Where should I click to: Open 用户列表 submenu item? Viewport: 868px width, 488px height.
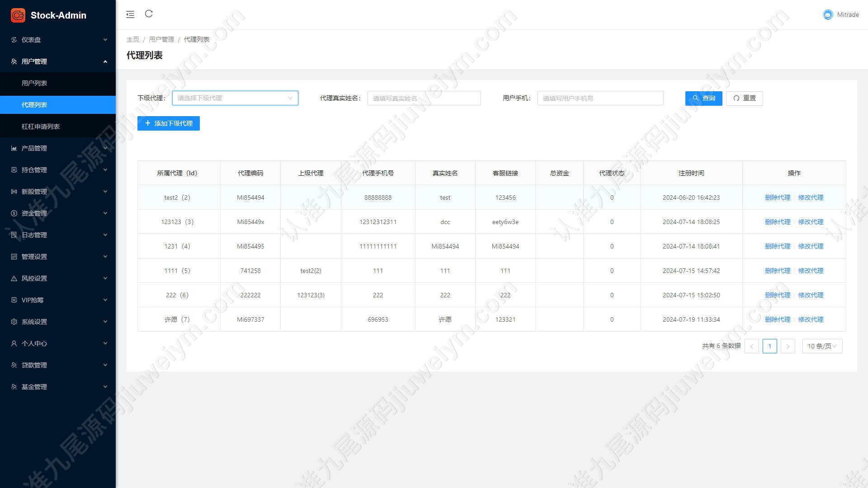point(58,83)
